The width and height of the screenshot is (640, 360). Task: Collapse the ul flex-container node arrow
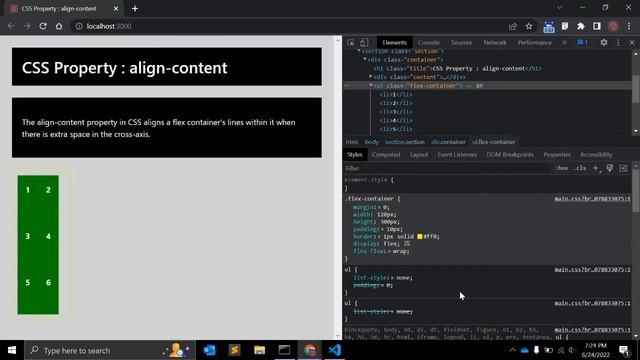371,85
